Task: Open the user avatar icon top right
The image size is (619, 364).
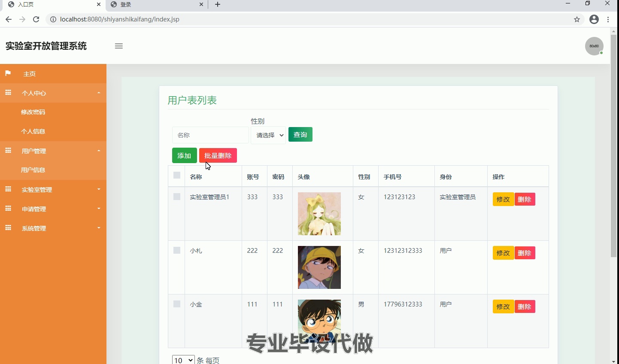Action: pyautogui.click(x=594, y=46)
